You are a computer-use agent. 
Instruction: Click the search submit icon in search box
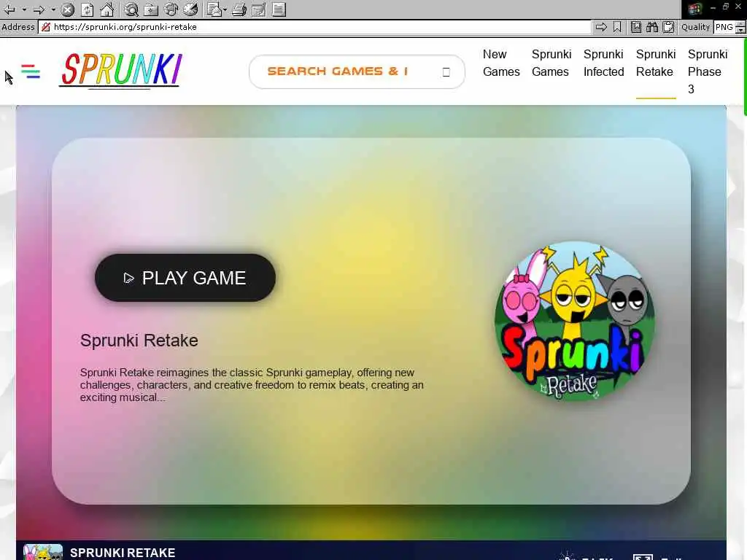point(446,72)
